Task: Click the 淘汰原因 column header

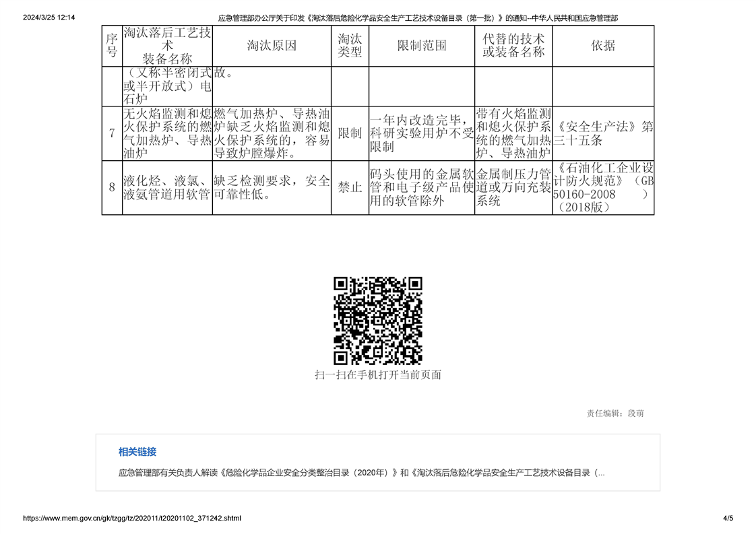Action: coord(272,46)
